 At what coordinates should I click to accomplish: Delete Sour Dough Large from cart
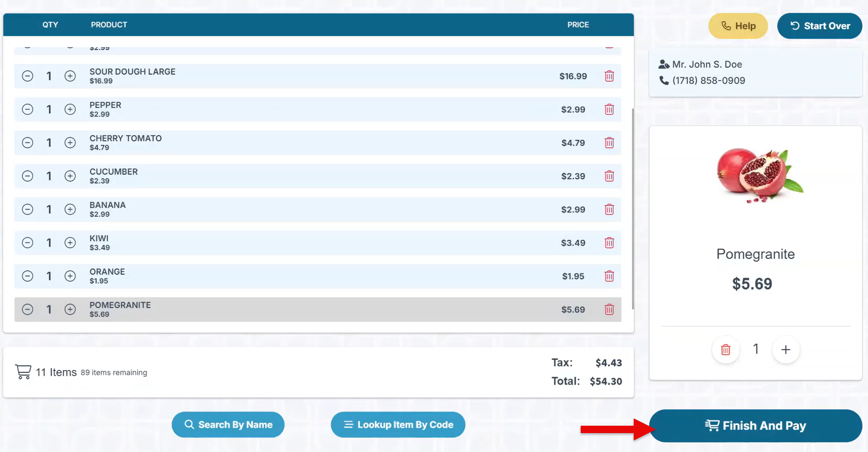[609, 76]
